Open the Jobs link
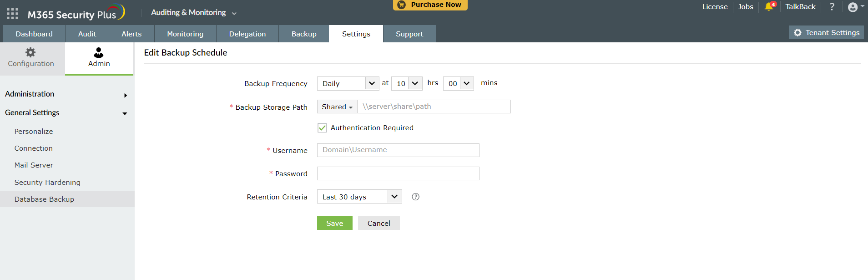 [x=746, y=7]
